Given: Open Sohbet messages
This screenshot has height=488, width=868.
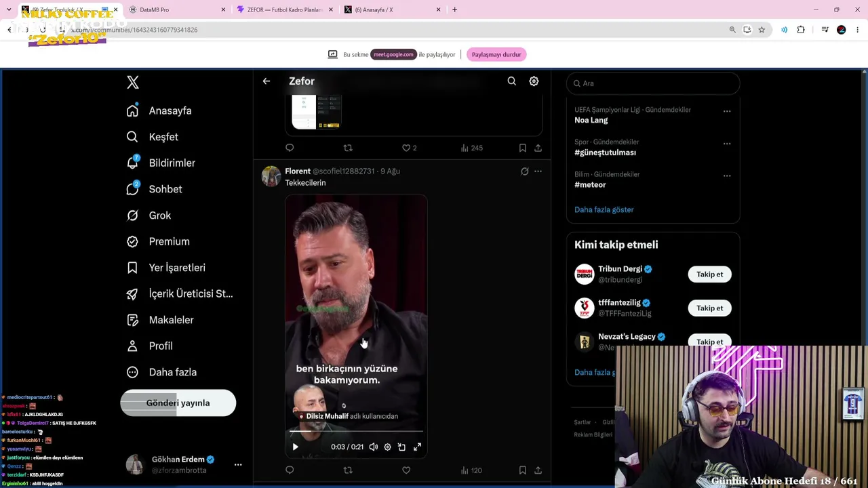Looking at the screenshot, I should point(155,189).
